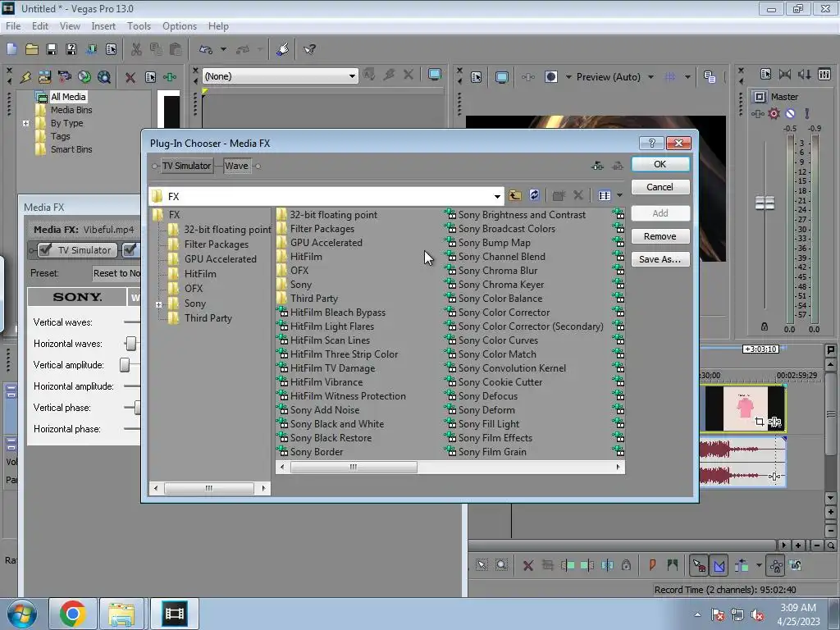
Task: Click the zoom magnifier tool icon in timeline toolbar
Action: [x=501, y=564]
